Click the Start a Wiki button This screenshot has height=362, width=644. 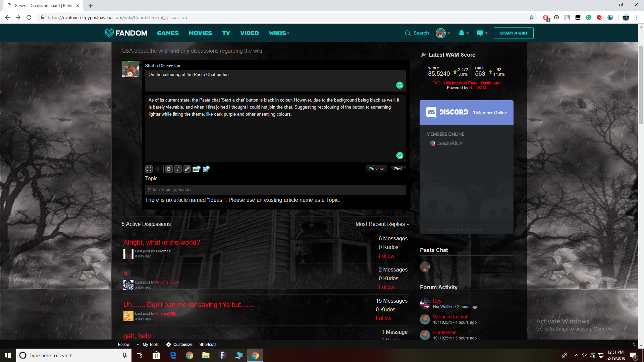[x=513, y=33]
